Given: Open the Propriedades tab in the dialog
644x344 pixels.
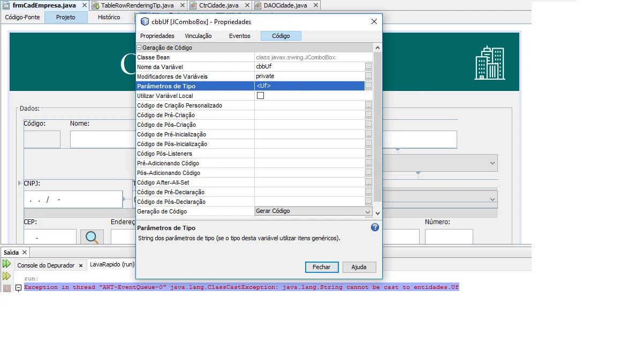Looking at the screenshot, I should tap(157, 36).
